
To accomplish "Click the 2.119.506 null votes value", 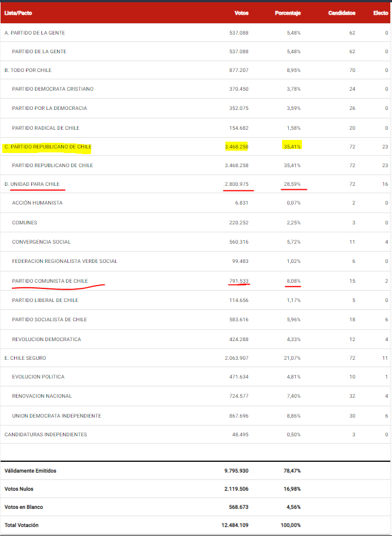I will (x=236, y=489).
